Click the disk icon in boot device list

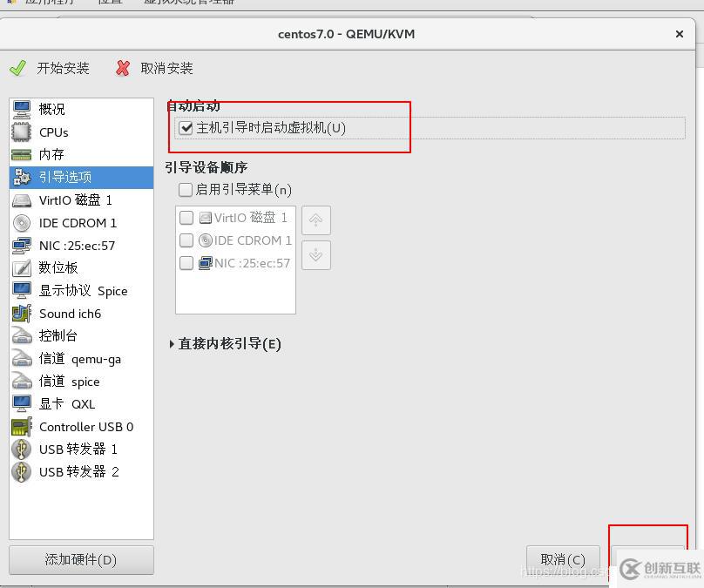[205, 218]
